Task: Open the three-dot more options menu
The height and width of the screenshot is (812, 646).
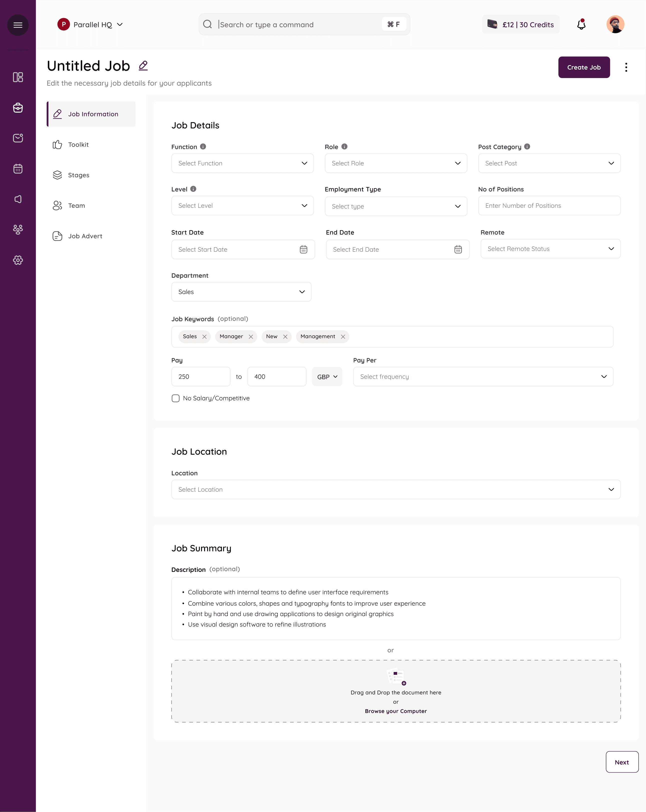Action: 626,67
